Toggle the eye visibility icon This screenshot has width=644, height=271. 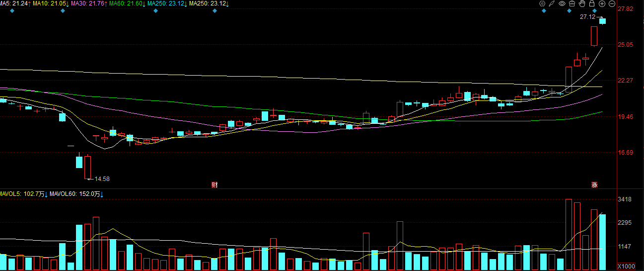pos(562,3)
